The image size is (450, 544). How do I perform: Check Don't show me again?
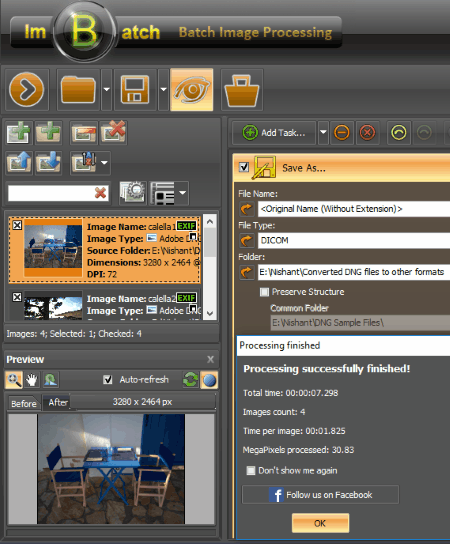pos(251,470)
